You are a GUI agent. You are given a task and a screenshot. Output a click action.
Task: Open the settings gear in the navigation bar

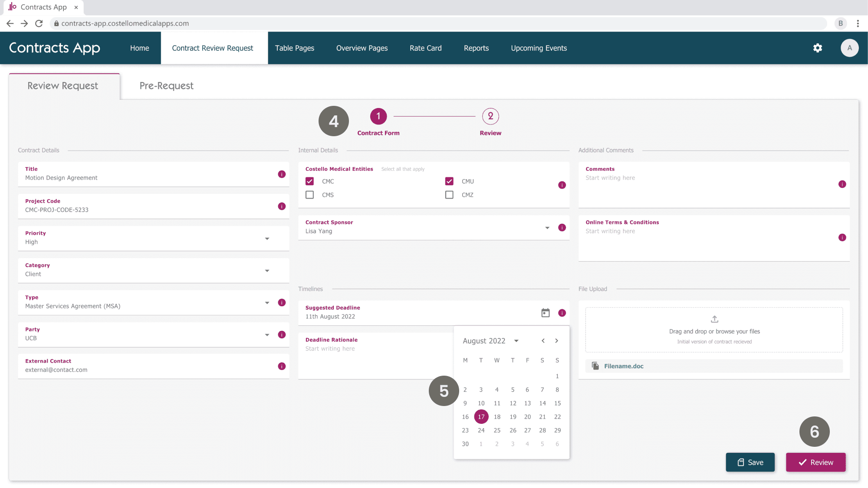[x=818, y=48]
